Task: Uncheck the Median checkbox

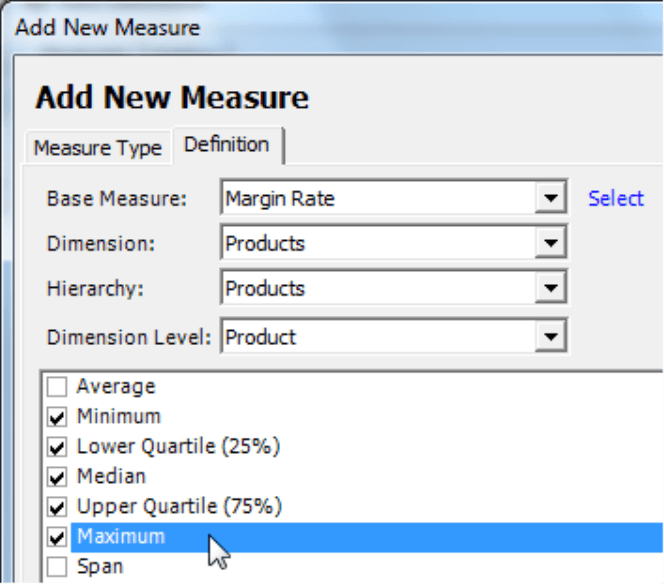Action: tap(57, 477)
